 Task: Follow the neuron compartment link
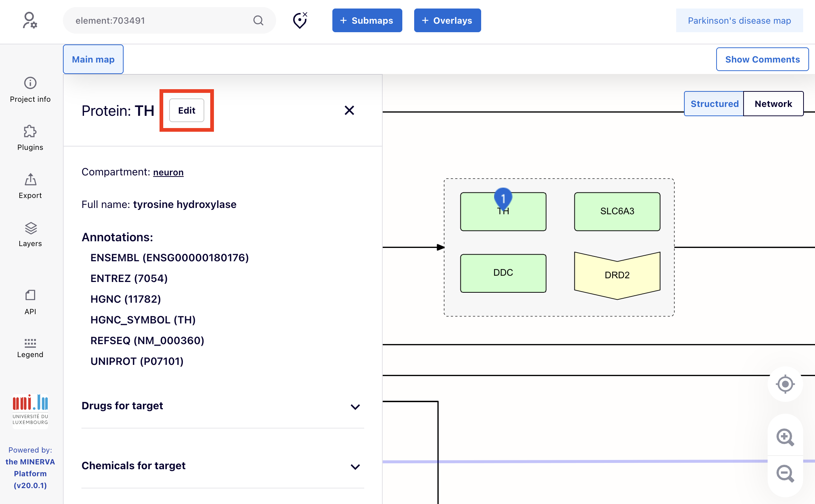pos(168,172)
